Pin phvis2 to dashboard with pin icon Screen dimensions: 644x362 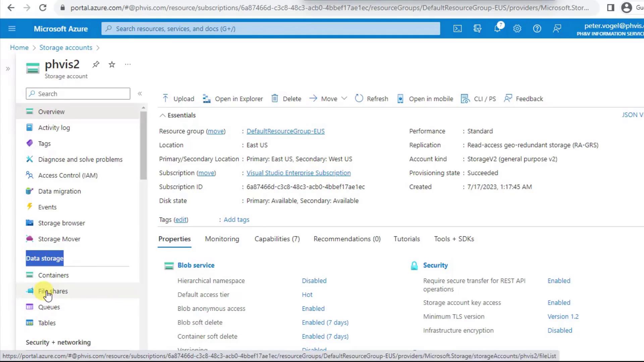[x=96, y=64]
